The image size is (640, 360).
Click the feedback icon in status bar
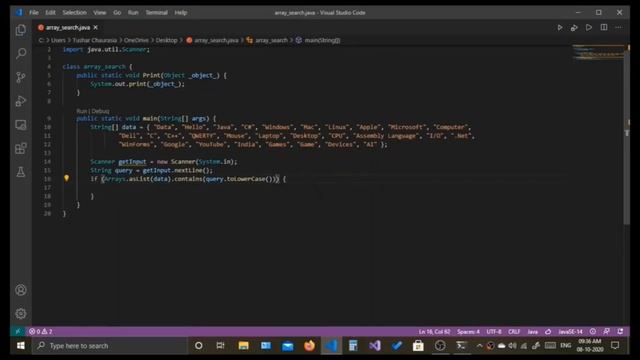click(x=607, y=331)
